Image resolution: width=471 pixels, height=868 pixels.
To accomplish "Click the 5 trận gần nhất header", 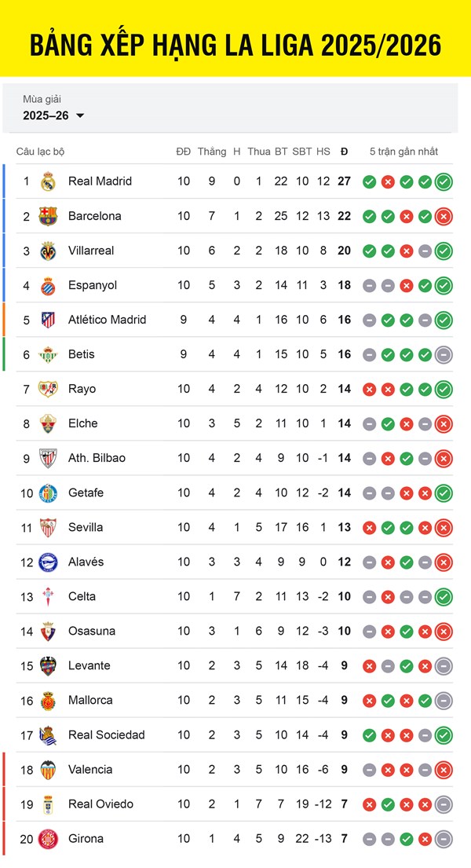I will 403,152.
